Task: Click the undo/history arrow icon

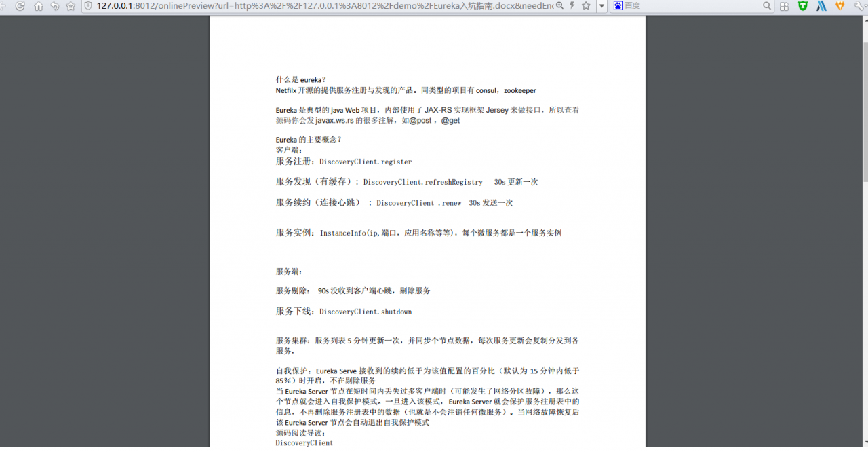Action: tap(55, 5)
